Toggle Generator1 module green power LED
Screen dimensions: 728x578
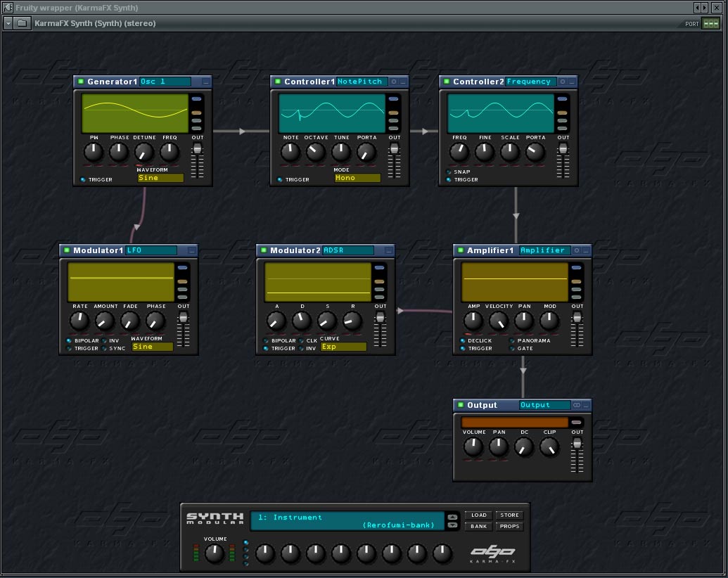tap(81, 82)
